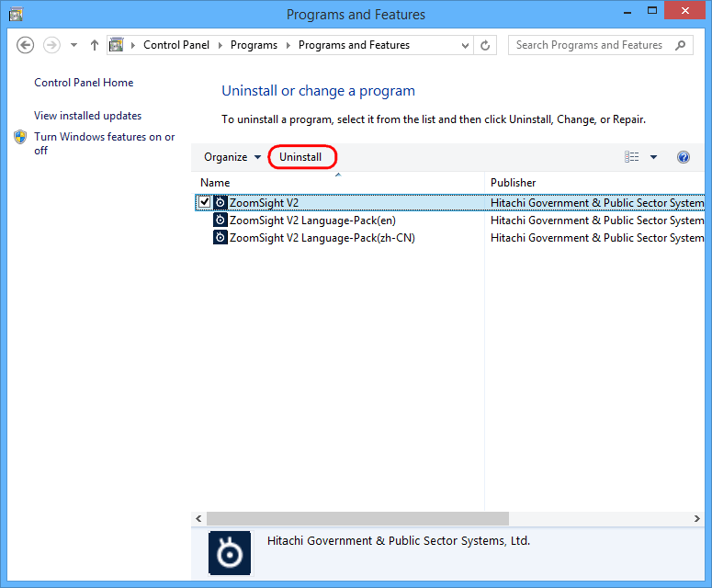The width and height of the screenshot is (712, 588).
Task: Select Control Panel breadcrumb
Action: click(176, 45)
